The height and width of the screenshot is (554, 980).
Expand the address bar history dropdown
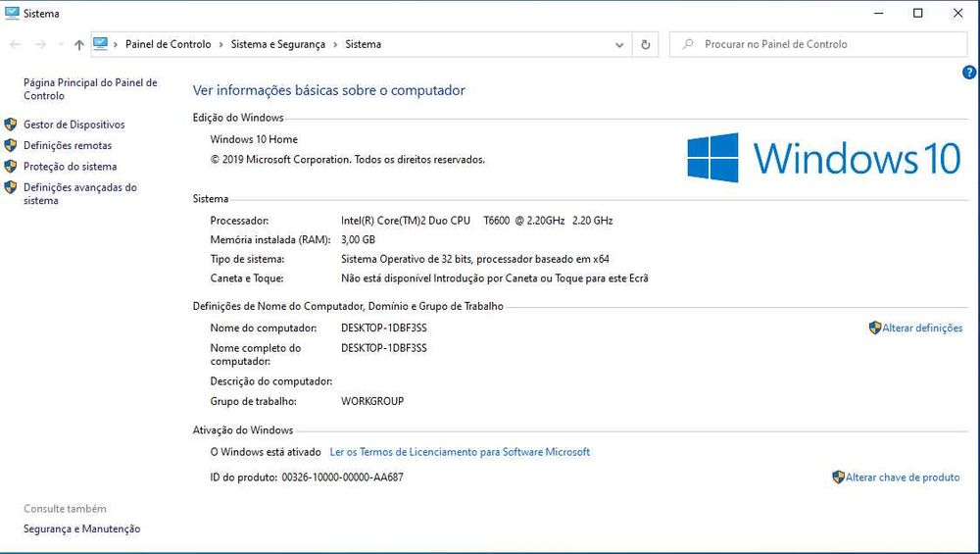[x=618, y=44]
